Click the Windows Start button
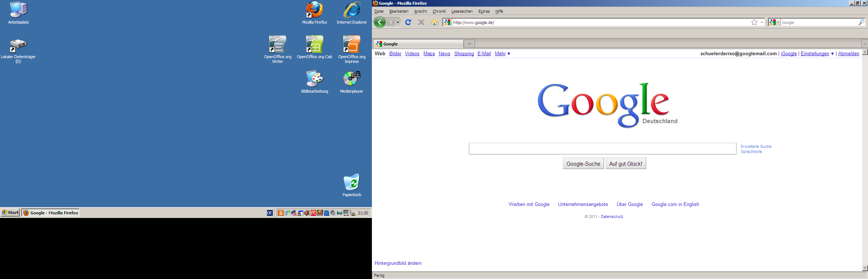Image resolution: width=868 pixels, height=279 pixels. click(10, 213)
